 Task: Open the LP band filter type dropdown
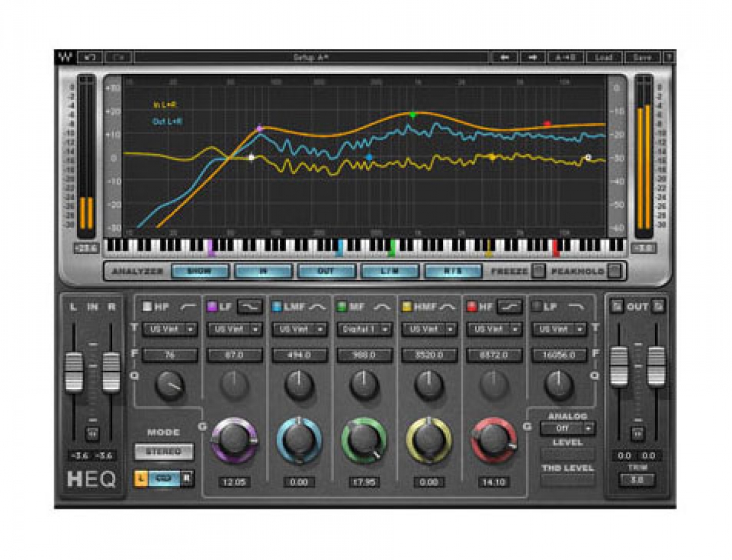pos(559,329)
